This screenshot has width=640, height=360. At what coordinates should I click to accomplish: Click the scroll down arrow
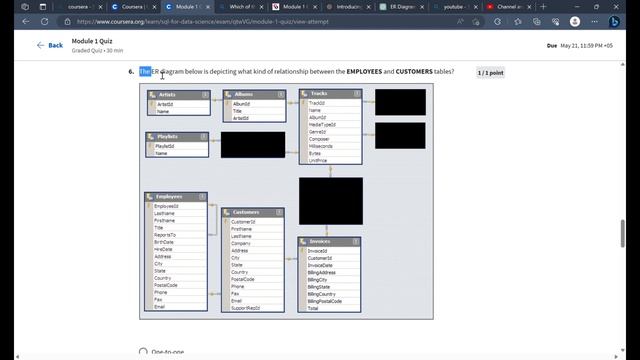[x=622, y=350]
